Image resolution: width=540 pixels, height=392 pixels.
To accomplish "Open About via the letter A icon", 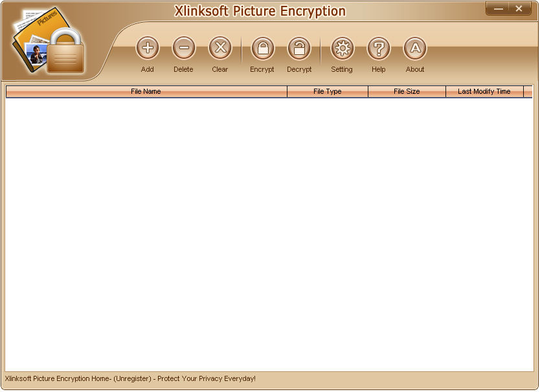I will point(415,48).
